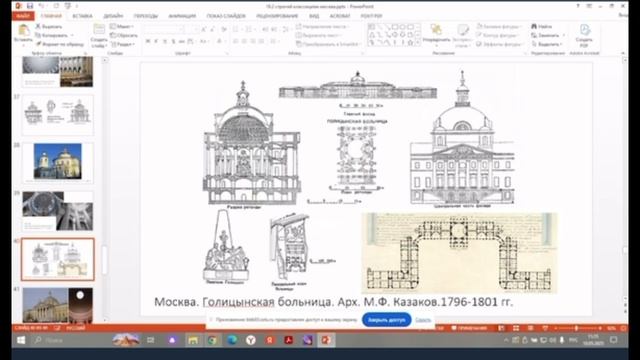Open the АНИМАЦИЯ ribbon tab
Image resolution: width=640 pixels, height=360 pixels.
pos(182,16)
